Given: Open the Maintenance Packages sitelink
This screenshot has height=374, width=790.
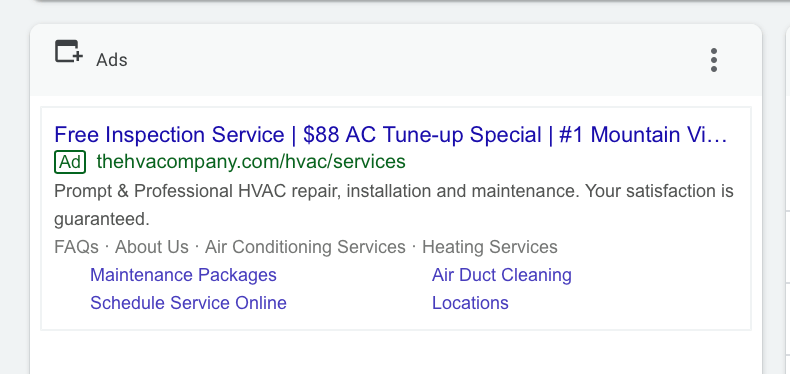Looking at the screenshot, I should (183, 275).
